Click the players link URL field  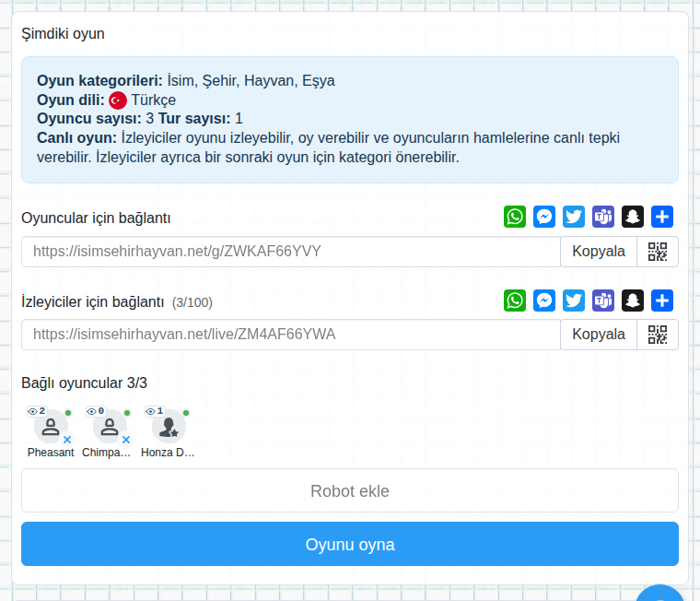pyautogui.click(x=291, y=252)
